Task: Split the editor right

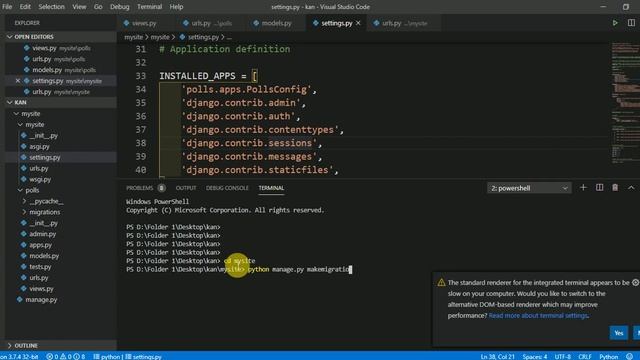Action: [x=631, y=23]
